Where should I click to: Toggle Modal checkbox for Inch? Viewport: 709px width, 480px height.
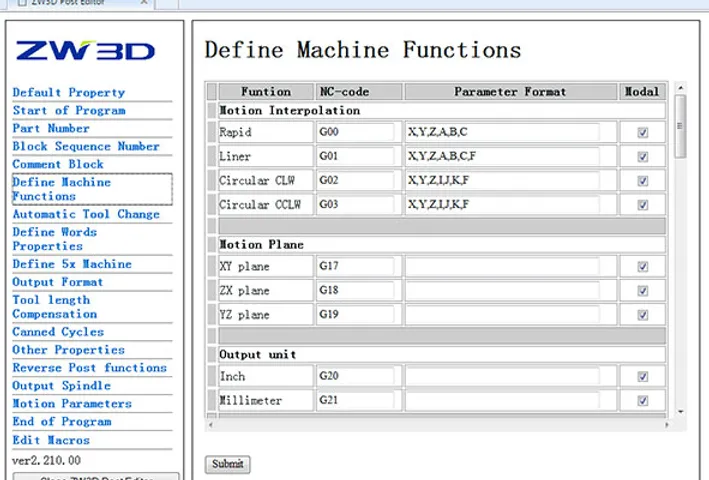click(643, 376)
